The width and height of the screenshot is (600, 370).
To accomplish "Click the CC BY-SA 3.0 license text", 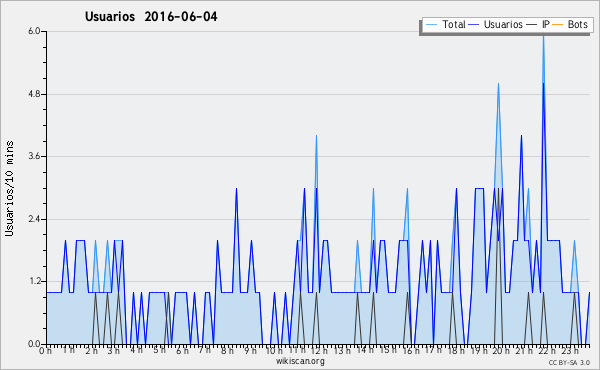I will click(569, 362).
